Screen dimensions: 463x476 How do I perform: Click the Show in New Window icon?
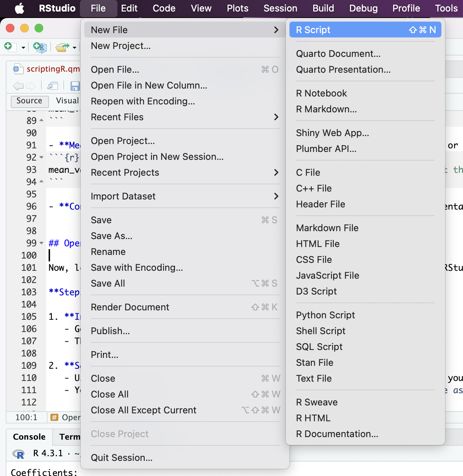(53, 86)
